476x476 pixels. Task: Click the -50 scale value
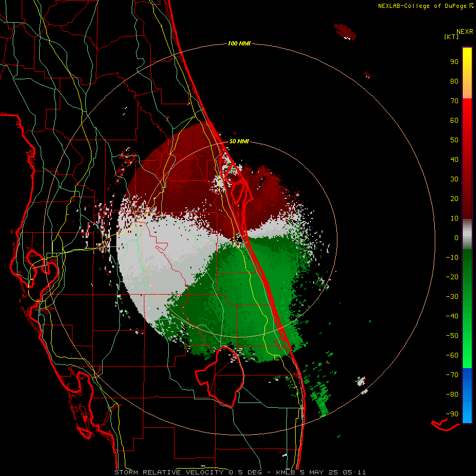point(452,336)
